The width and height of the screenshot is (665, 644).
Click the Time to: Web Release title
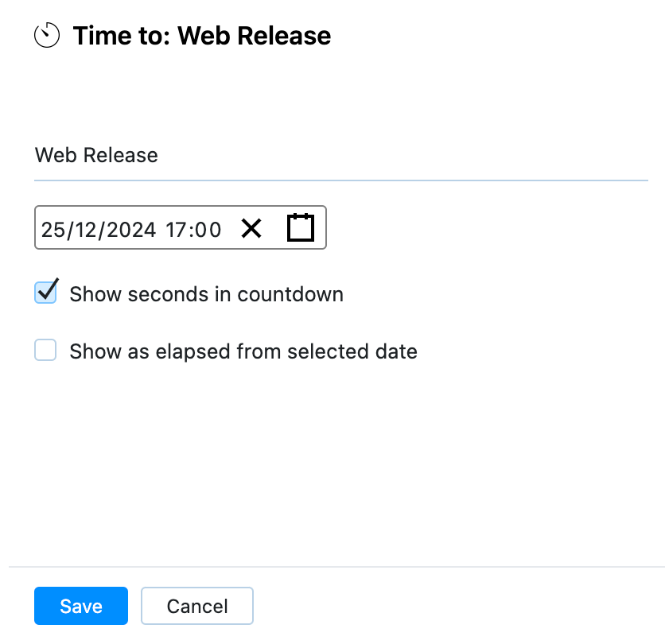coord(203,35)
